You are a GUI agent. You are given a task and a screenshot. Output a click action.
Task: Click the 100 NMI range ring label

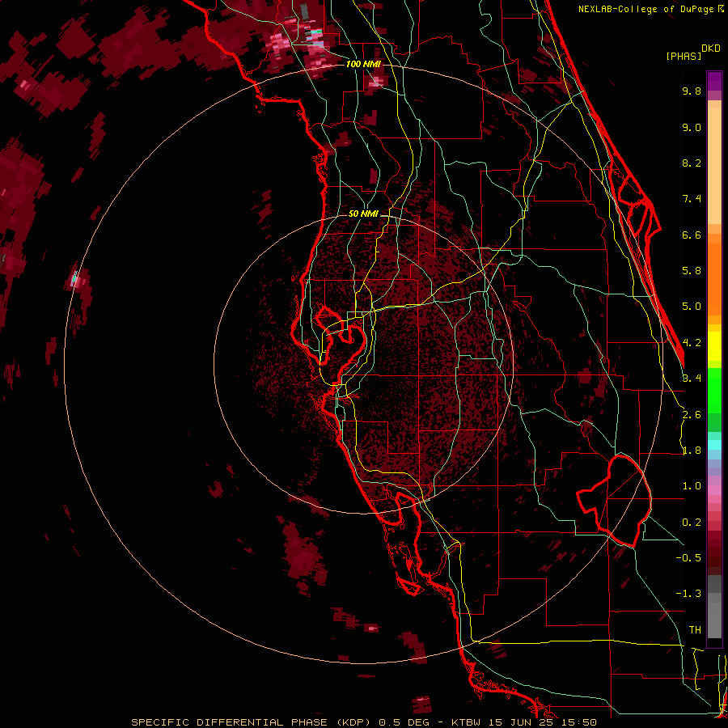pyautogui.click(x=362, y=64)
